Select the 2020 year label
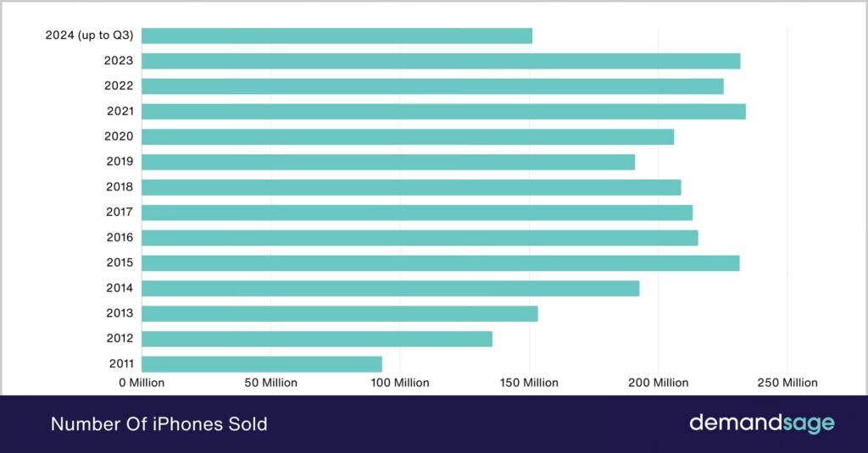Image resolution: width=868 pixels, height=453 pixels. [120, 136]
